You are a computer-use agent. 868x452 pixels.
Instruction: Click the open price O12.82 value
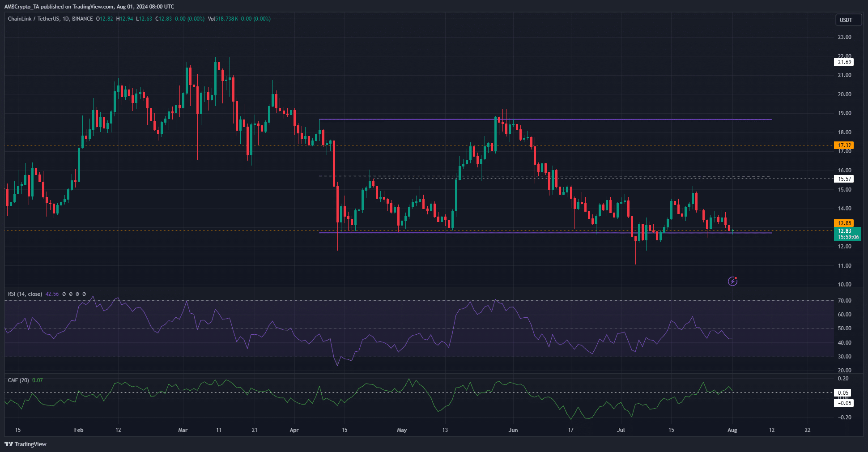click(x=105, y=19)
